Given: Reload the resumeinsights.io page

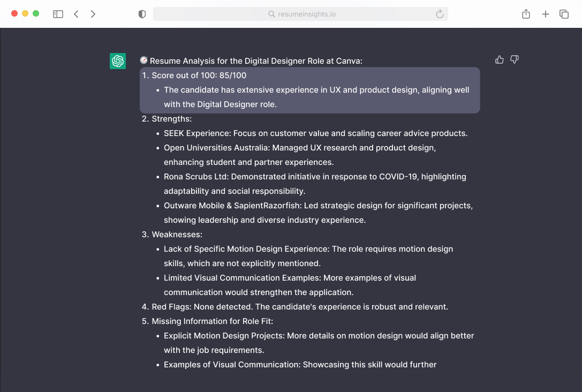Looking at the screenshot, I should 440,14.
